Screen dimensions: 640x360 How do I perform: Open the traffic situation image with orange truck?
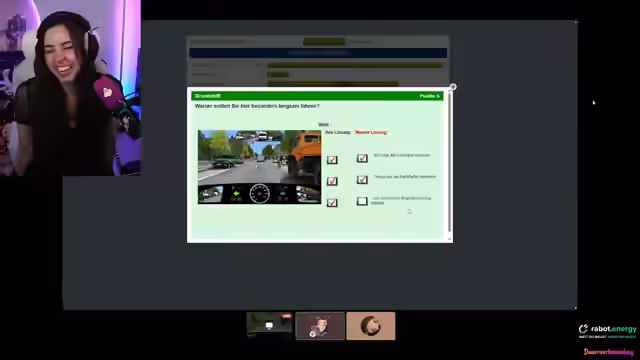pyautogui.click(x=260, y=167)
